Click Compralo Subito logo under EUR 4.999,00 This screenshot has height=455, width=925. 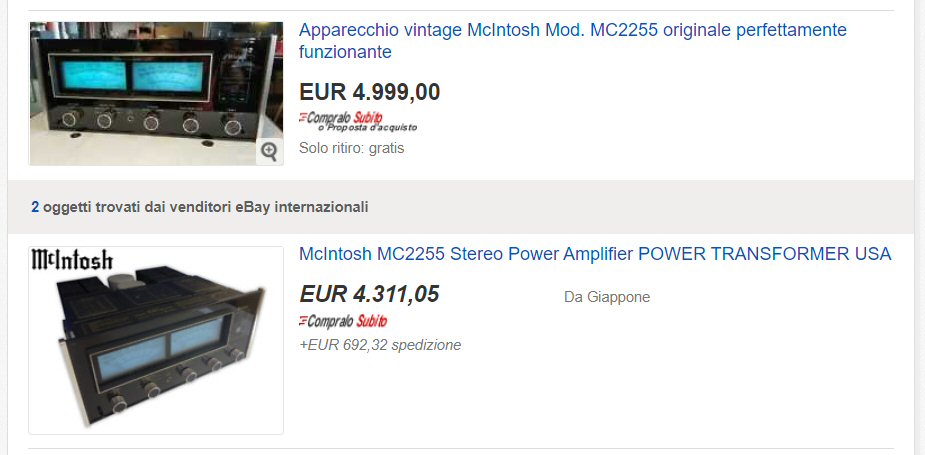(x=341, y=117)
